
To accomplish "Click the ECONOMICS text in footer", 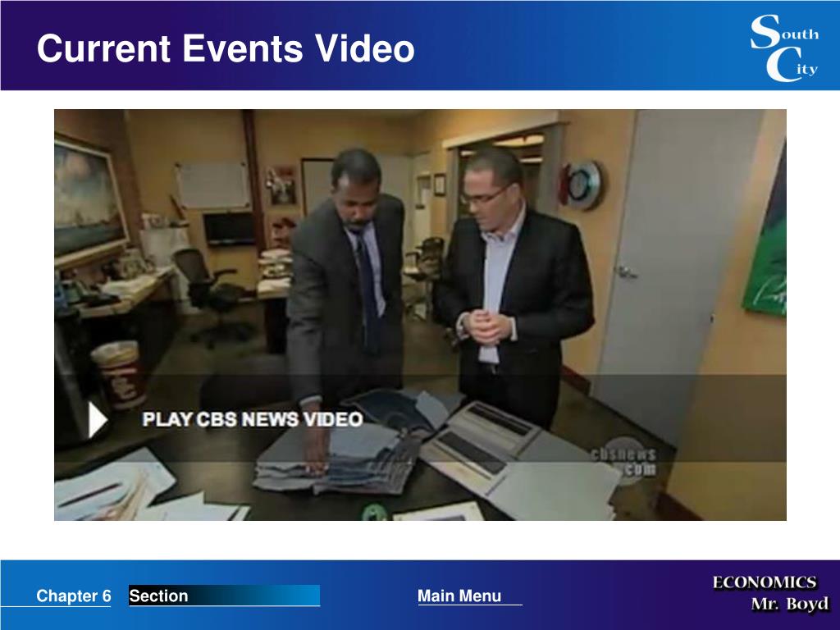I will (765, 582).
